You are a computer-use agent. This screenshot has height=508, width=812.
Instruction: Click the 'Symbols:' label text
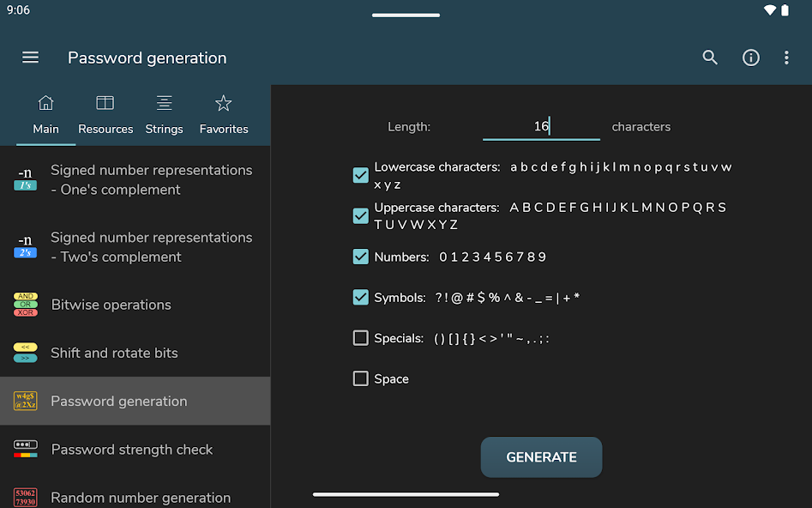pyautogui.click(x=400, y=298)
